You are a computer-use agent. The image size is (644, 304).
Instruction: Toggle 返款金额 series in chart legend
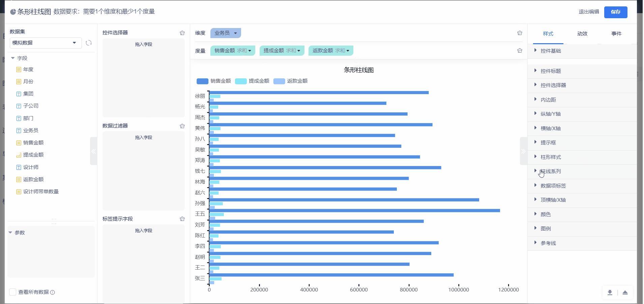point(291,81)
